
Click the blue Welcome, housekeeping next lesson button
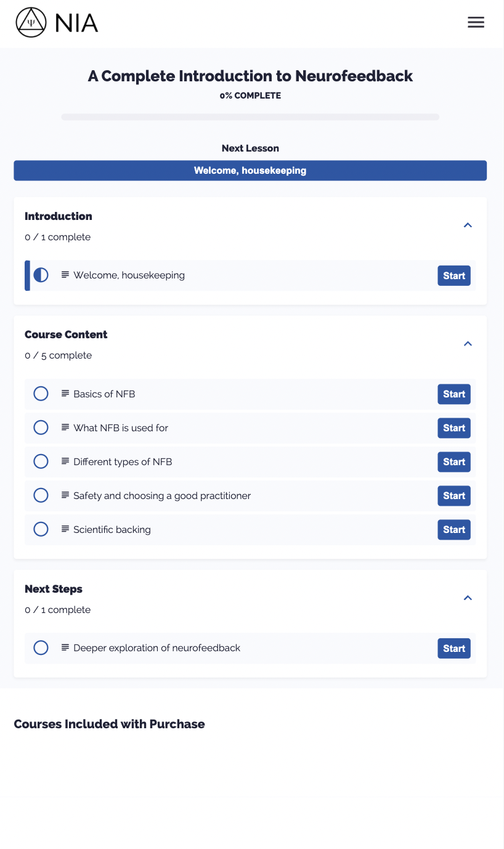pyautogui.click(x=250, y=171)
